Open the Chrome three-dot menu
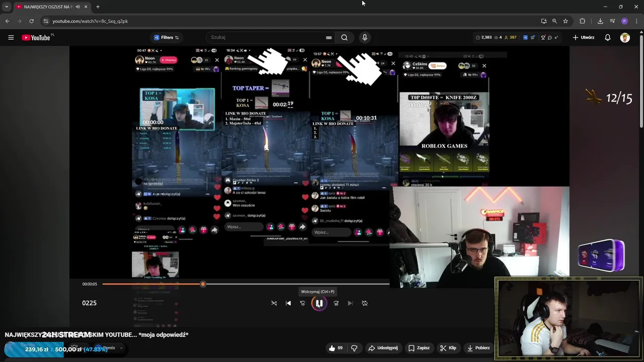The height and width of the screenshot is (362, 644). click(636, 21)
